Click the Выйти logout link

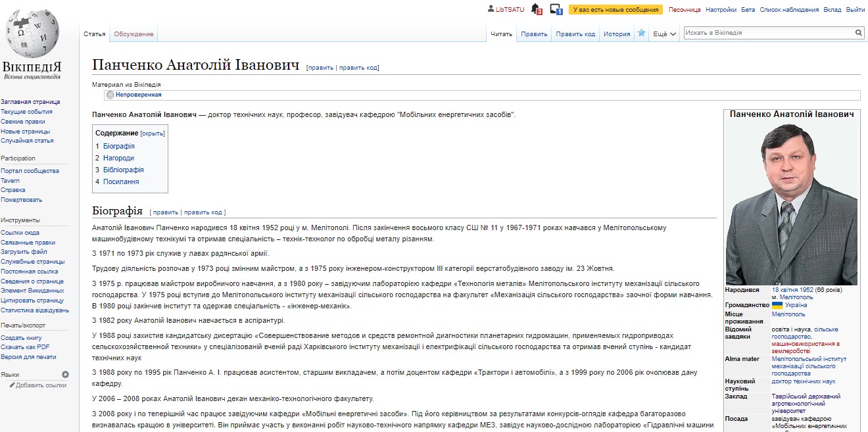[x=855, y=10]
